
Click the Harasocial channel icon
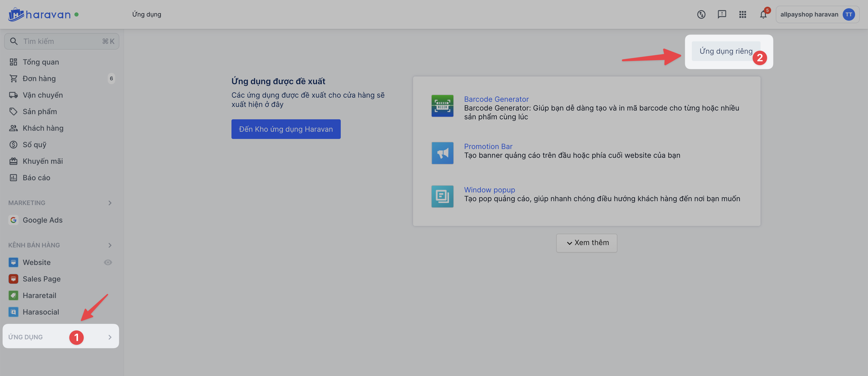13,312
